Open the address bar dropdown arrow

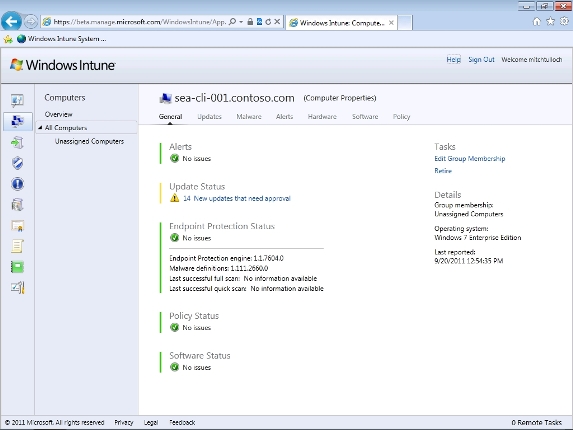click(241, 22)
